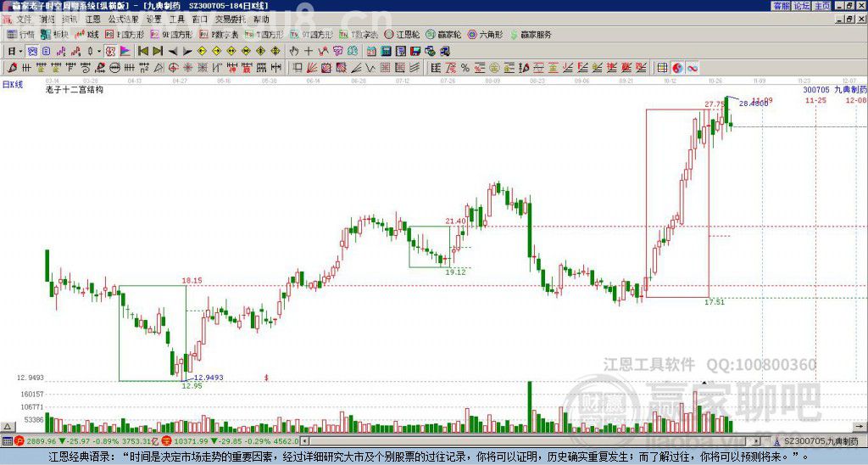Click the 10371.99 index value in status bar

(191, 441)
